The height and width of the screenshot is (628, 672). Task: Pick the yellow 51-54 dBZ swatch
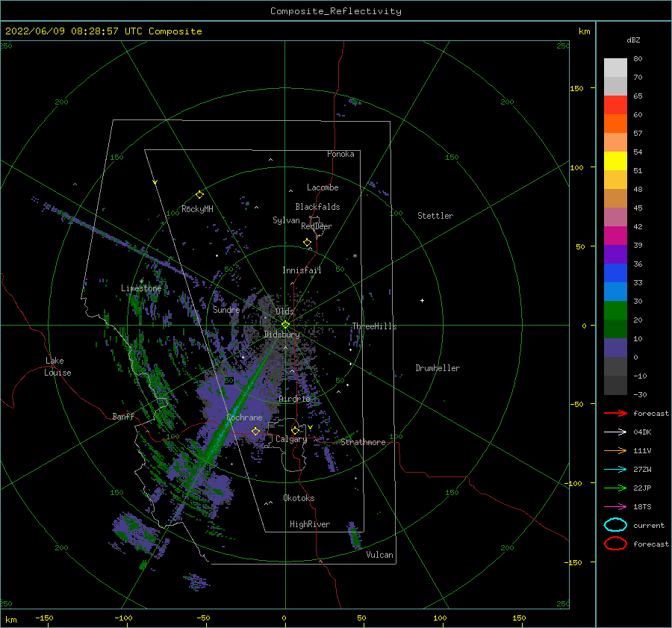coord(615,161)
